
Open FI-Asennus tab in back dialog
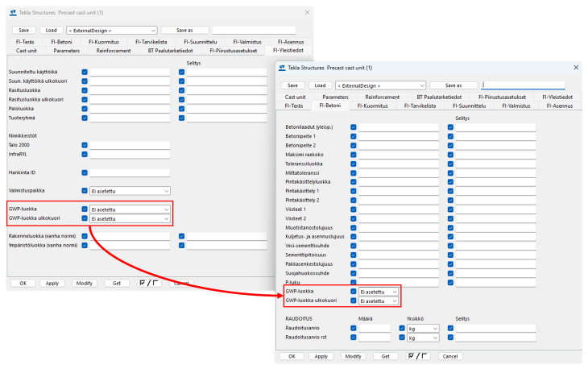291,42
